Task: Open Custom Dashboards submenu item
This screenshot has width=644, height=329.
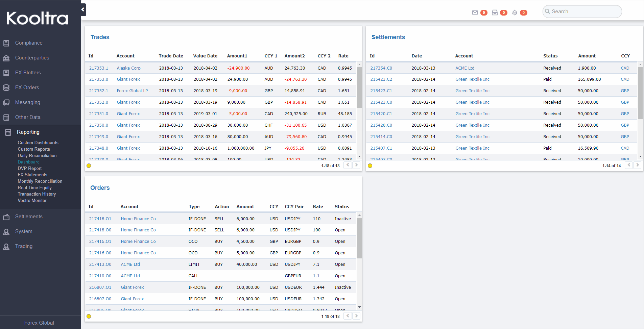Action: 38,143
